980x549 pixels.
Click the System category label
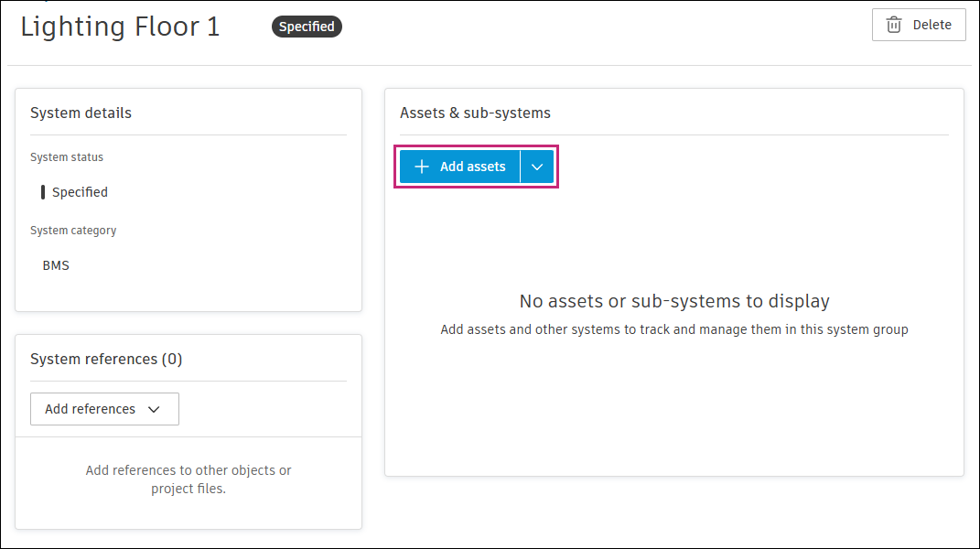pos(73,230)
